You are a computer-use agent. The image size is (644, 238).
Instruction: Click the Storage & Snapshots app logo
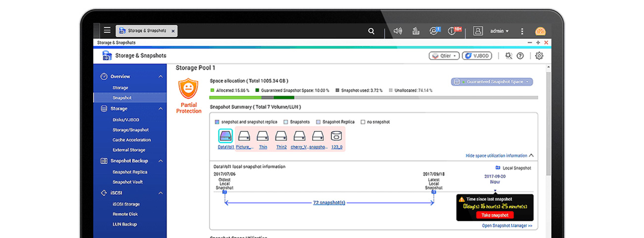[x=107, y=56]
